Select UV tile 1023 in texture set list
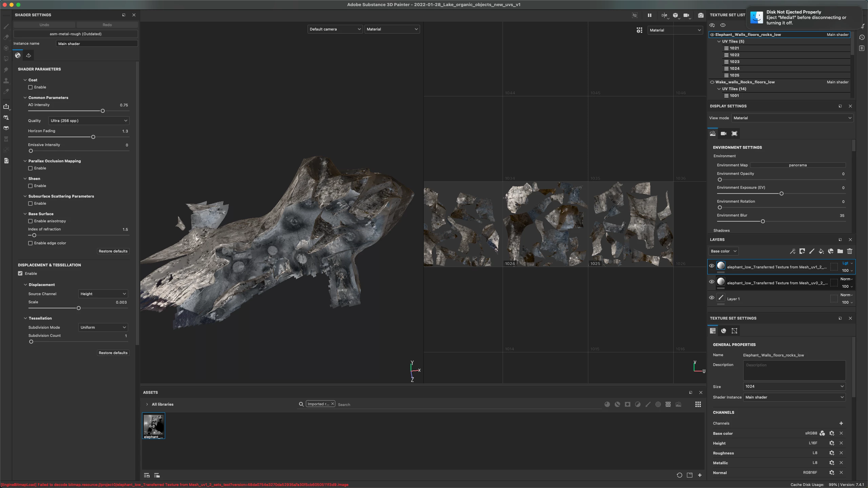This screenshot has height=488, width=868. pos(734,62)
